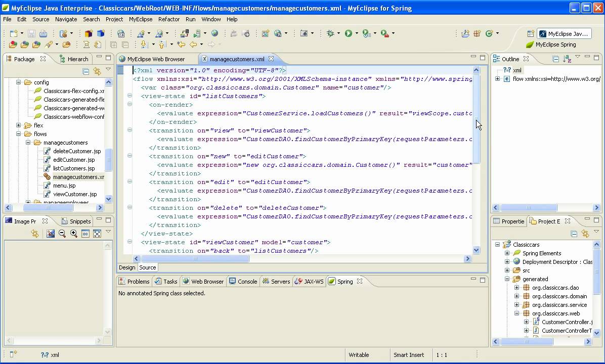Click the External Tools run icon with toolbox
Image resolution: width=605 pixels, height=364 pixels.
(x=384, y=33)
